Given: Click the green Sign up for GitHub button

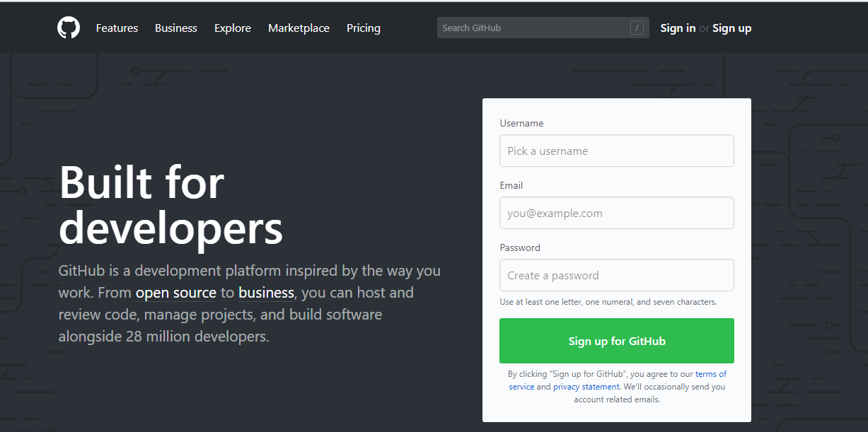Looking at the screenshot, I should click(x=616, y=341).
